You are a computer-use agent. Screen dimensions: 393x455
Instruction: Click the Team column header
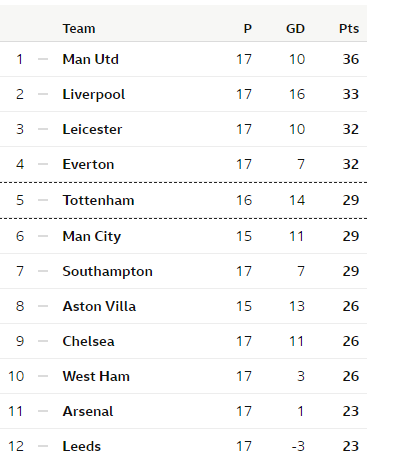[79, 29]
